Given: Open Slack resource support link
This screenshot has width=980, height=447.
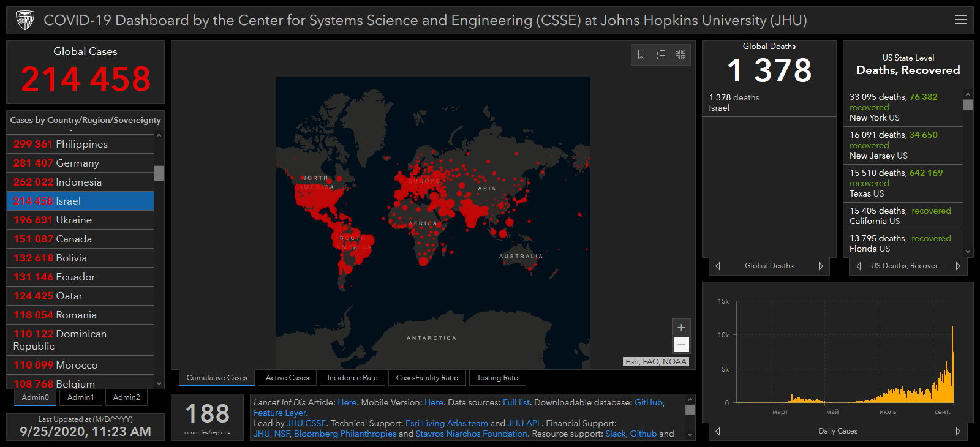Looking at the screenshot, I should click(x=616, y=434).
